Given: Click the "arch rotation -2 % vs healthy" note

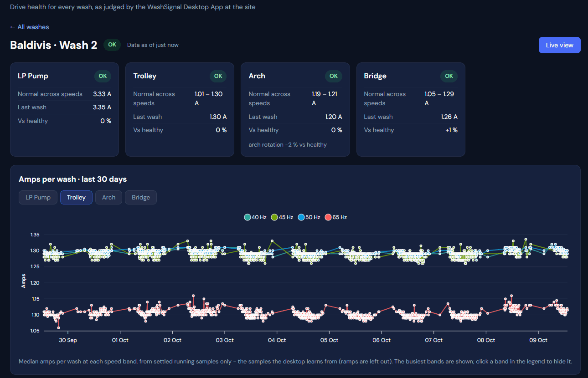Looking at the screenshot, I should coord(288,145).
